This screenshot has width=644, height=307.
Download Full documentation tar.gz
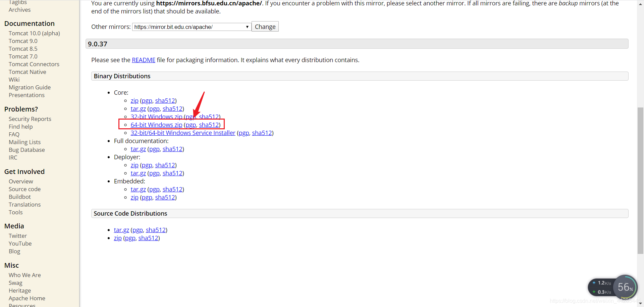point(138,149)
